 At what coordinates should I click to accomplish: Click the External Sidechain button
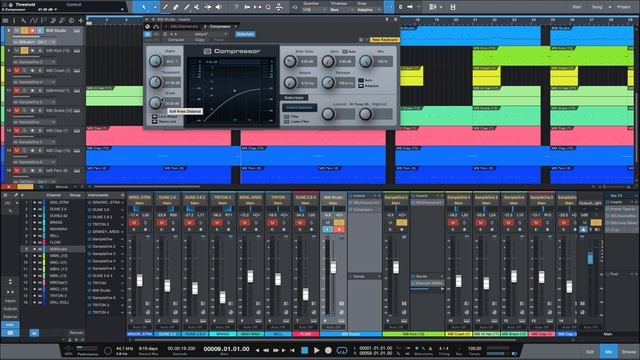(x=299, y=108)
